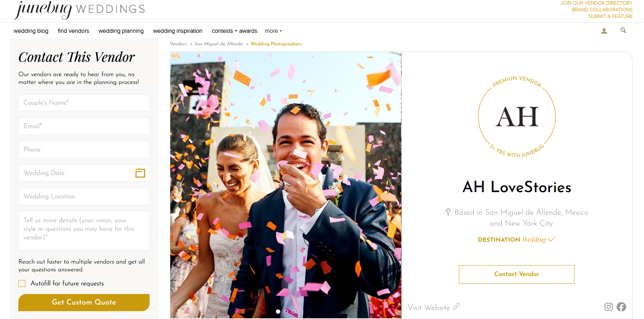The width and height of the screenshot is (644, 319).
Task: Click the Couple's Name field
Action: 84,103
